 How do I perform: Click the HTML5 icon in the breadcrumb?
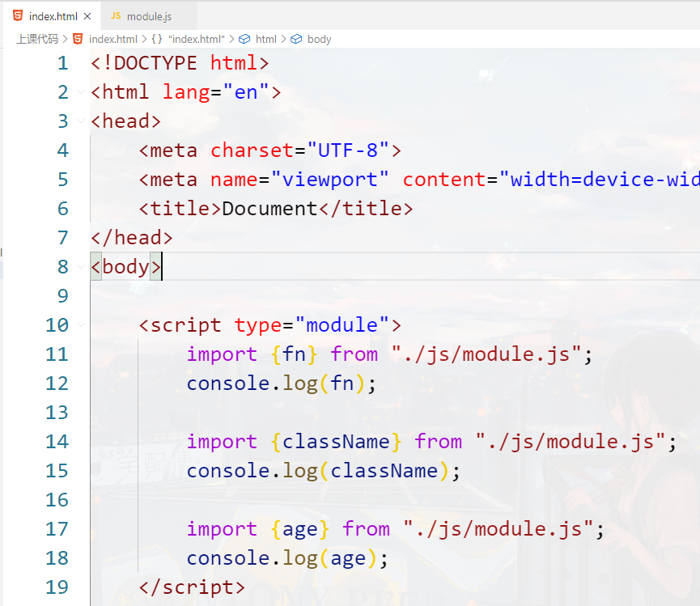(x=78, y=39)
